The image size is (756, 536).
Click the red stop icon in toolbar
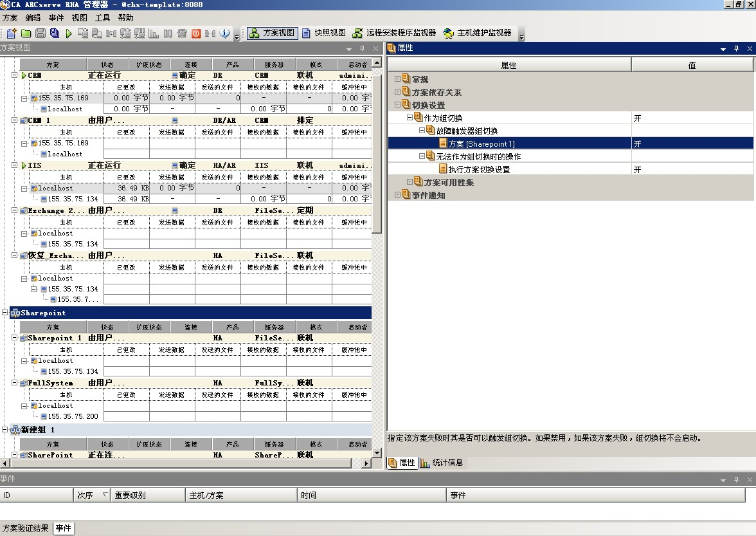[196, 33]
